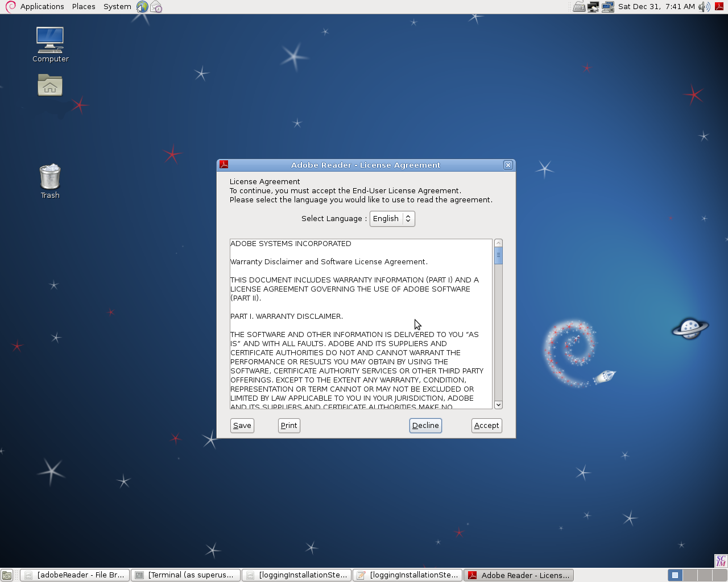The height and width of the screenshot is (582, 728).
Task: Select the second workspace in switcher
Action: [x=690, y=575]
